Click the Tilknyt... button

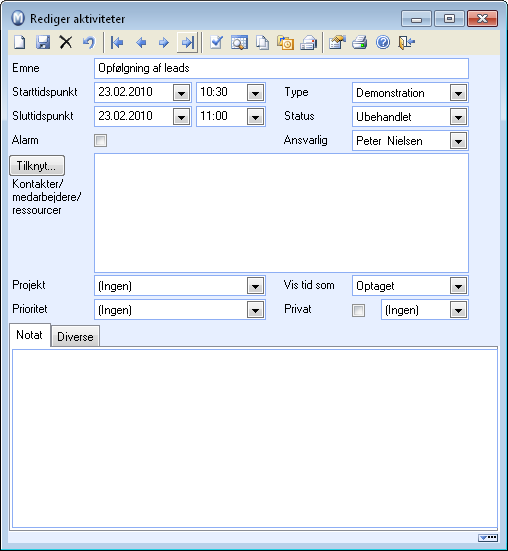[37, 166]
